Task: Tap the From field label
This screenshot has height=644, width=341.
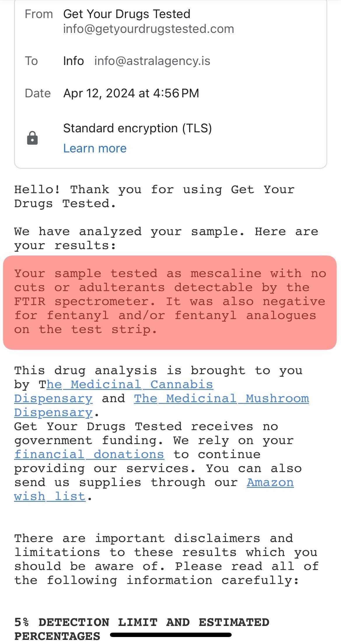Action: click(x=39, y=14)
